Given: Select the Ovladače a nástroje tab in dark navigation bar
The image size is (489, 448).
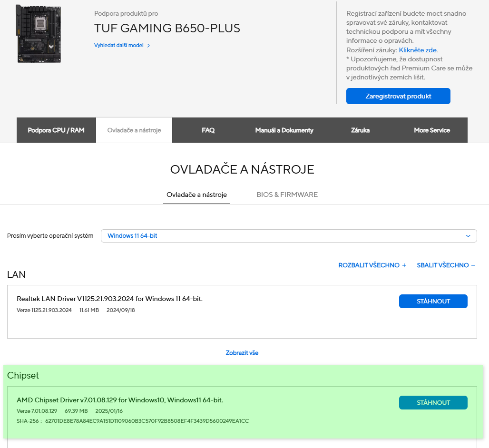Looking at the screenshot, I should [x=134, y=130].
